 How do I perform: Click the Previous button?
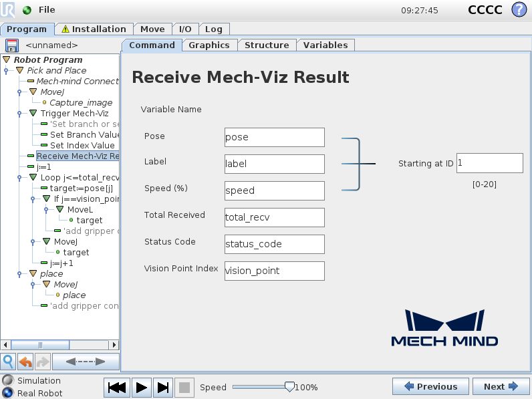430,386
